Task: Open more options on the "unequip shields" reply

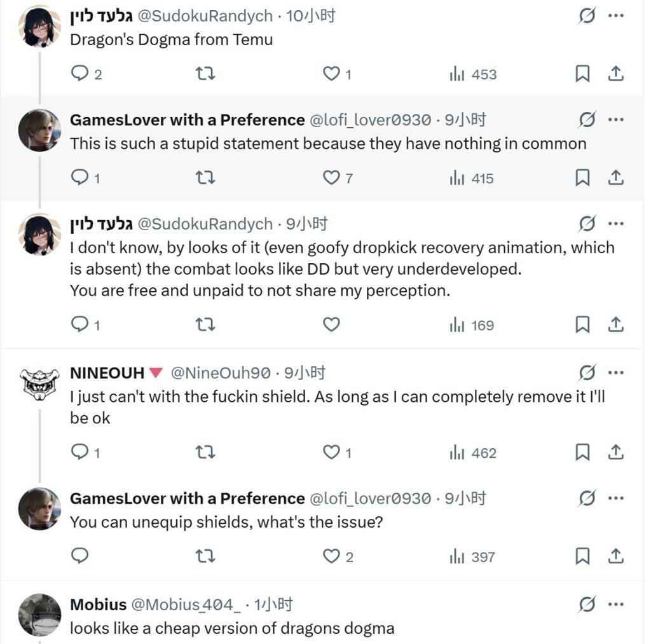Action: point(615,498)
